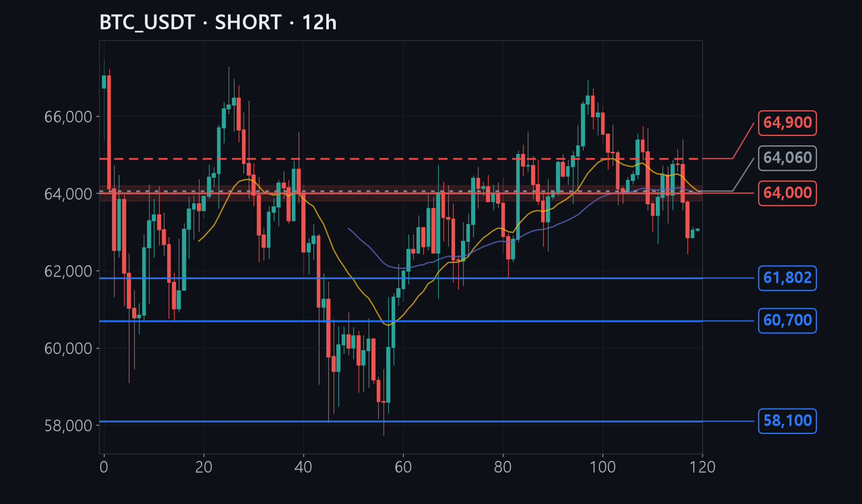Click the x-axis tick label 40
Image resolution: width=862 pixels, height=504 pixels.
coord(303,467)
